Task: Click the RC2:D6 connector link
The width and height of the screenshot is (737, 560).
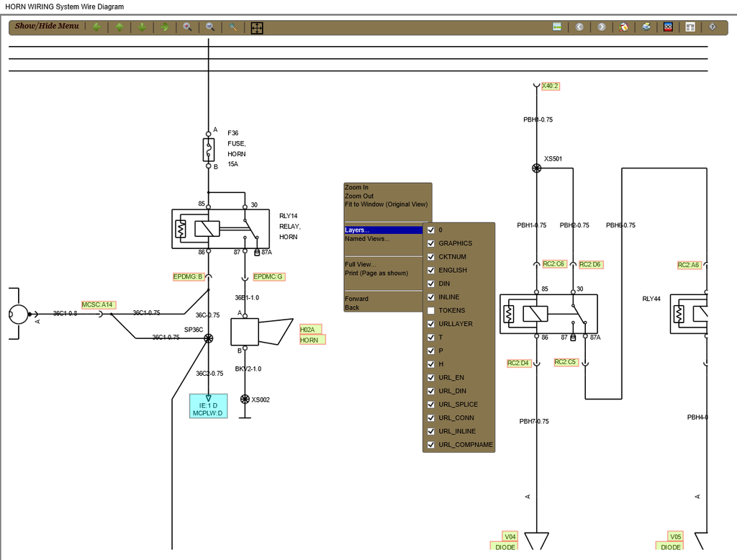Action: [x=590, y=265]
